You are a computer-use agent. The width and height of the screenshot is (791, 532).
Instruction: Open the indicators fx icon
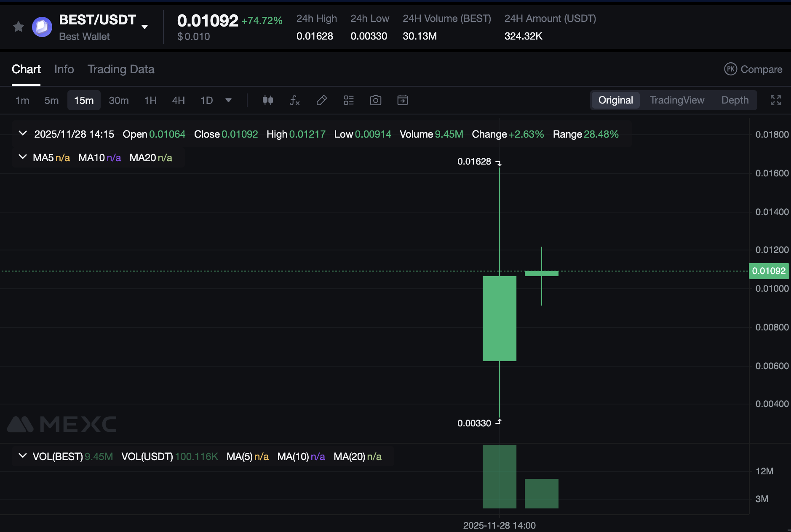point(294,100)
